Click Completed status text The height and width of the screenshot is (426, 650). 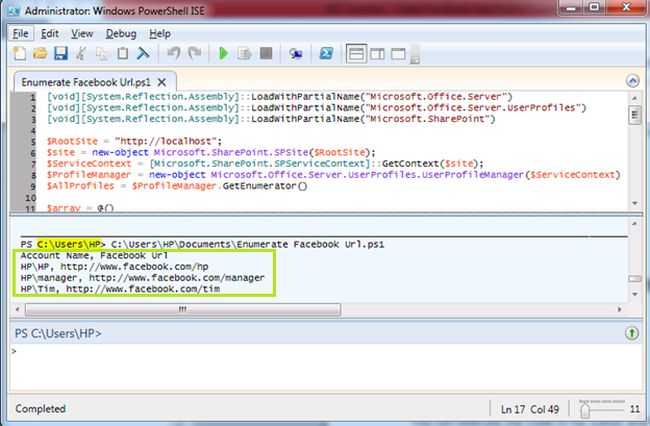pos(40,409)
